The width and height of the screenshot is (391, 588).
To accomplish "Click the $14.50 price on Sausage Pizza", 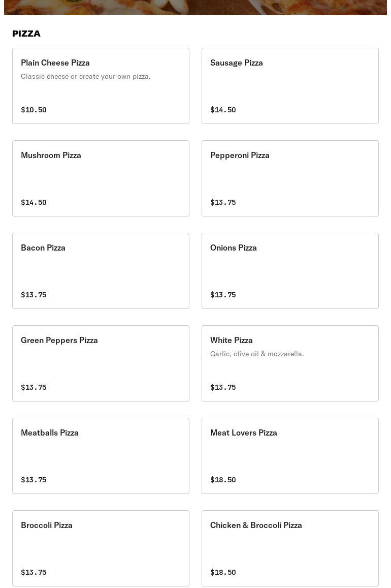I will pyautogui.click(x=223, y=110).
